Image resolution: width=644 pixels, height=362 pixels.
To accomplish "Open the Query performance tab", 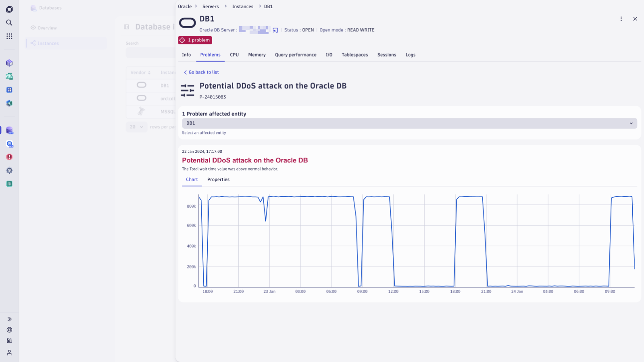I will (296, 55).
